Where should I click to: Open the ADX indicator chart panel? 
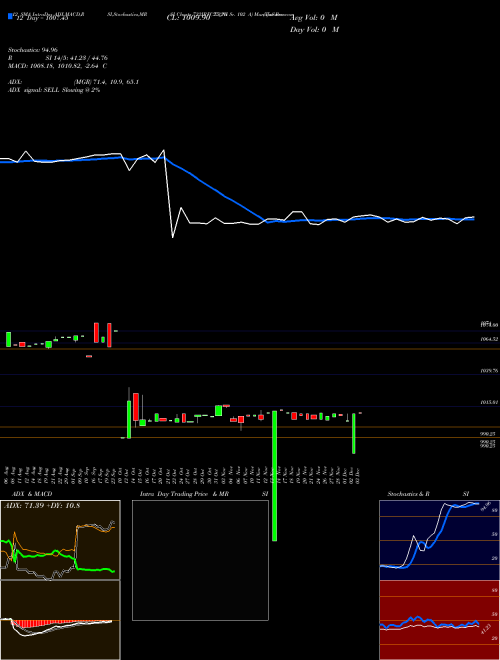(60, 540)
